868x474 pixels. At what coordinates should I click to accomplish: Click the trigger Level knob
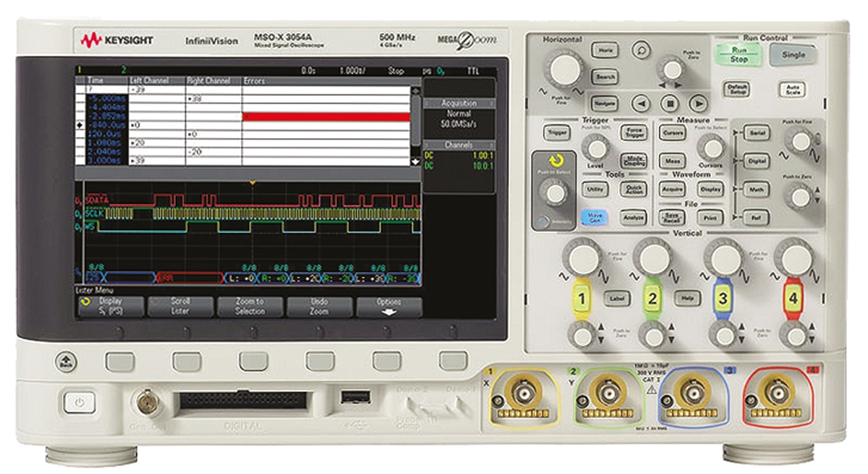point(597,149)
